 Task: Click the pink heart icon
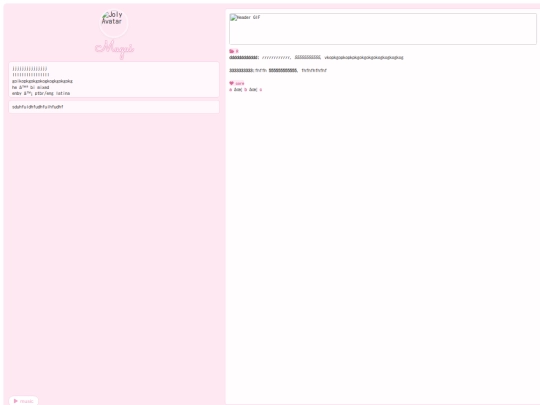231,83
